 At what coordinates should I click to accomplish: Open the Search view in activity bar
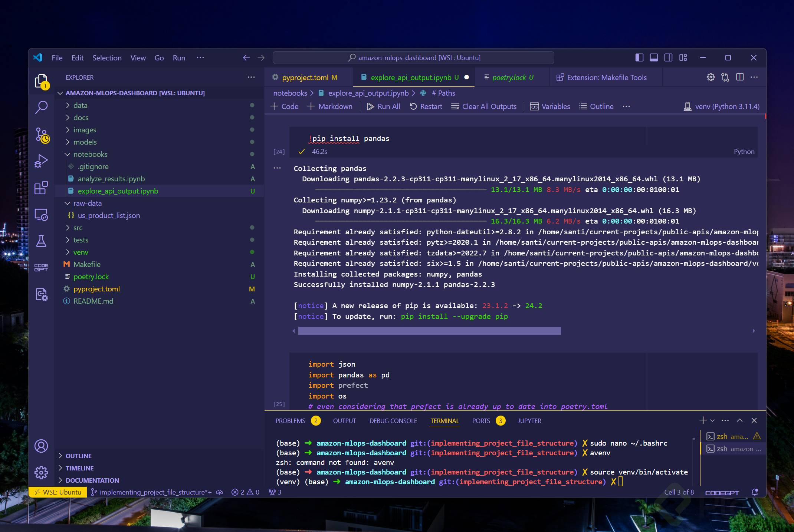[x=41, y=107]
